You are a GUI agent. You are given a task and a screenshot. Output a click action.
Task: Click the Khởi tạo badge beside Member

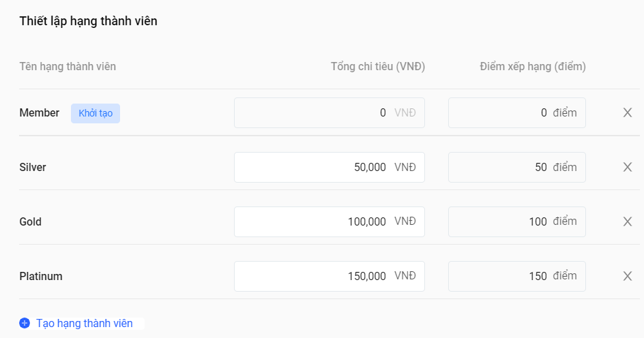[96, 113]
